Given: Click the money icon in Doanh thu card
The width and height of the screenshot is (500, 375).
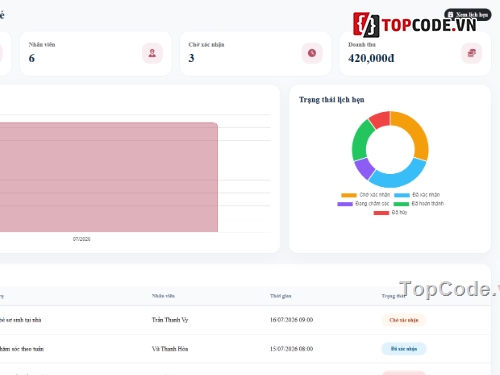Looking at the screenshot, I should point(472,53).
